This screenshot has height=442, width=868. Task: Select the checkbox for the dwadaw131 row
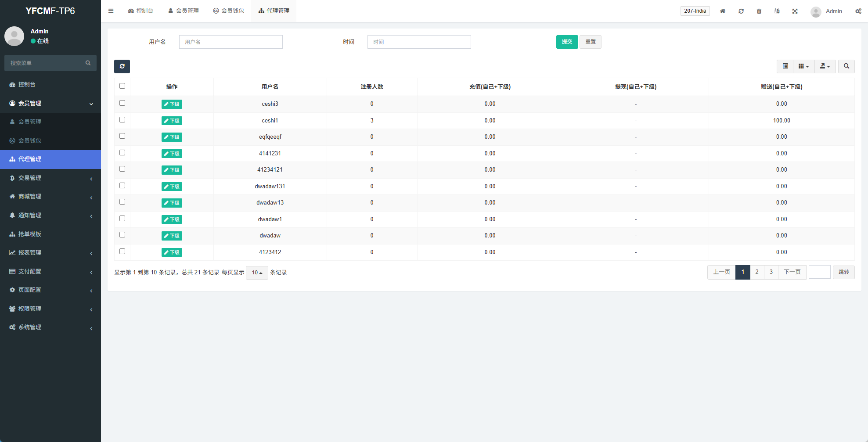(x=122, y=186)
